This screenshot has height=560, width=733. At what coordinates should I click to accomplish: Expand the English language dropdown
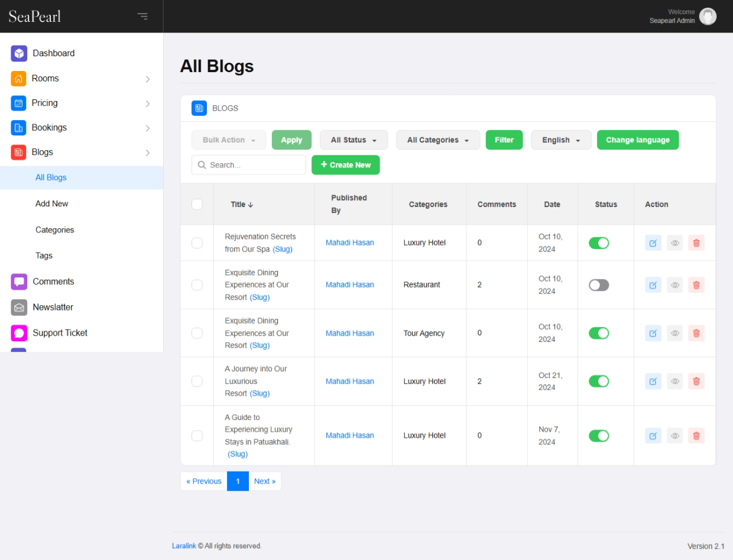[561, 140]
